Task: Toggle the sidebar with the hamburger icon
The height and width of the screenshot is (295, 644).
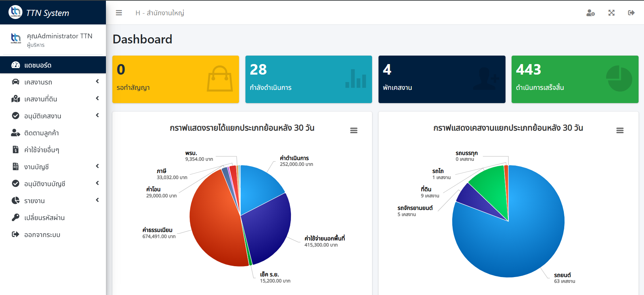Action: pos(119,13)
